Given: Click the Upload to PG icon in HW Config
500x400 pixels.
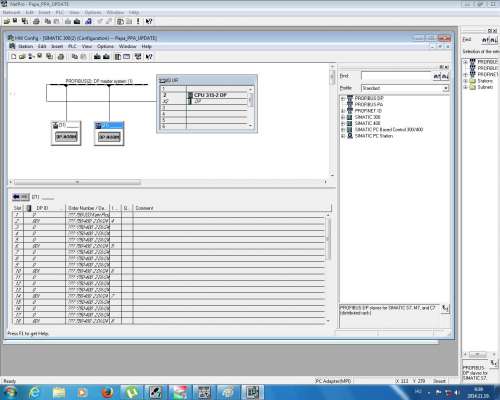Looking at the screenshot, I should (x=106, y=57).
